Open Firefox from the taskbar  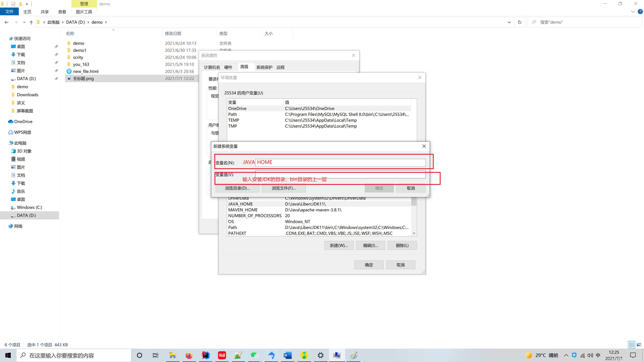[189, 355]
